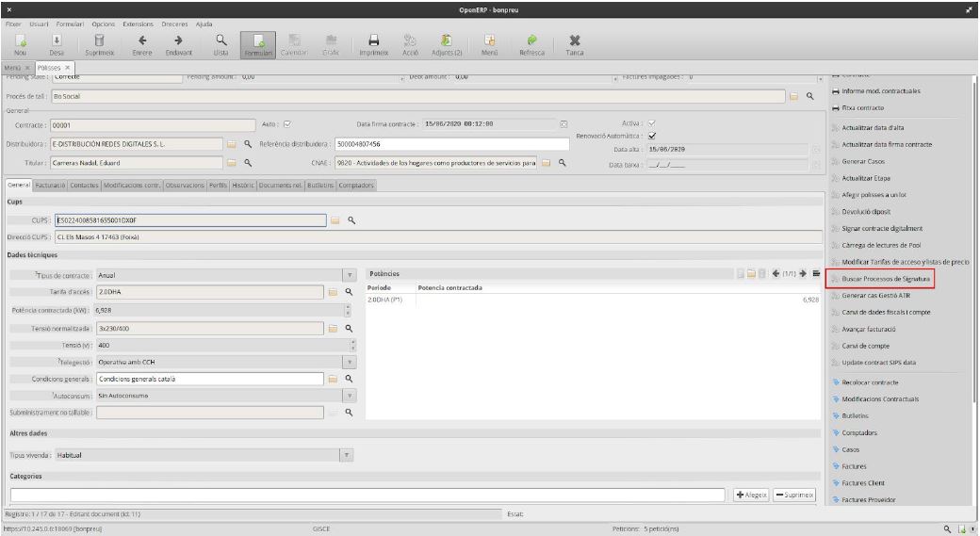Open the Tipus vivenda dropdown
Image resolution: width=980 pixels, height=536 pixels.
point(347,454)
